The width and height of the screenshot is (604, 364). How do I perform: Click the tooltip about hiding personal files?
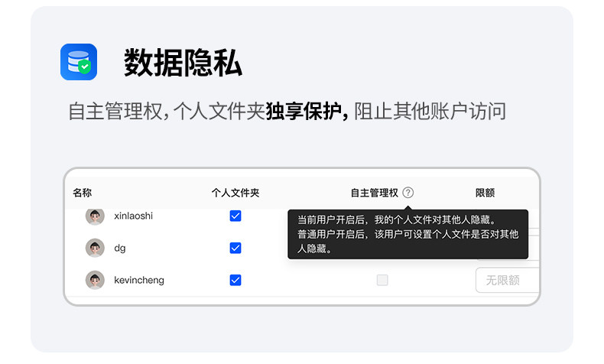[x=408, y=234]
